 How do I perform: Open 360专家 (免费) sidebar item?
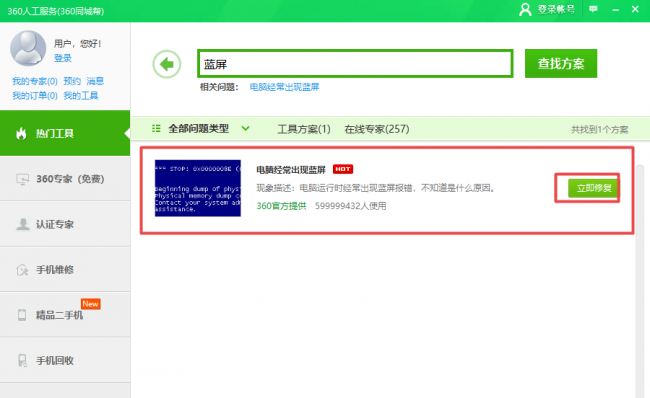pyautogui.click(x=65, y=179)
